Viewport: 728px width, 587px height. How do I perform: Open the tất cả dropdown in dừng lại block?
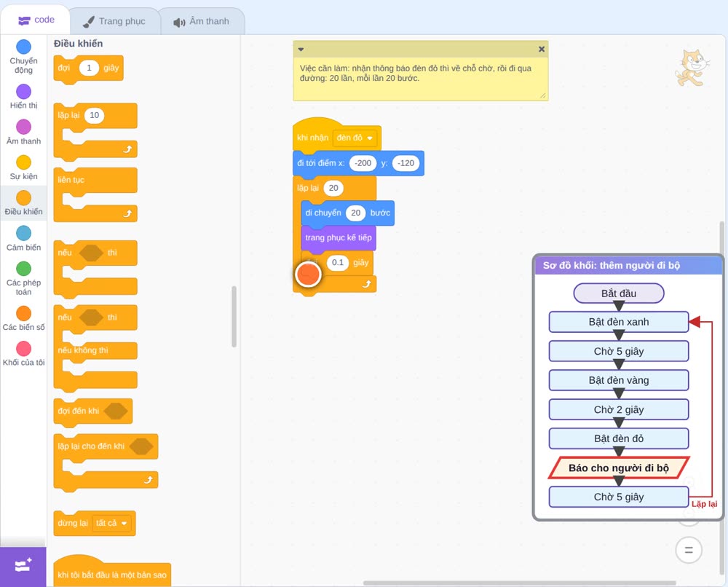111,523
